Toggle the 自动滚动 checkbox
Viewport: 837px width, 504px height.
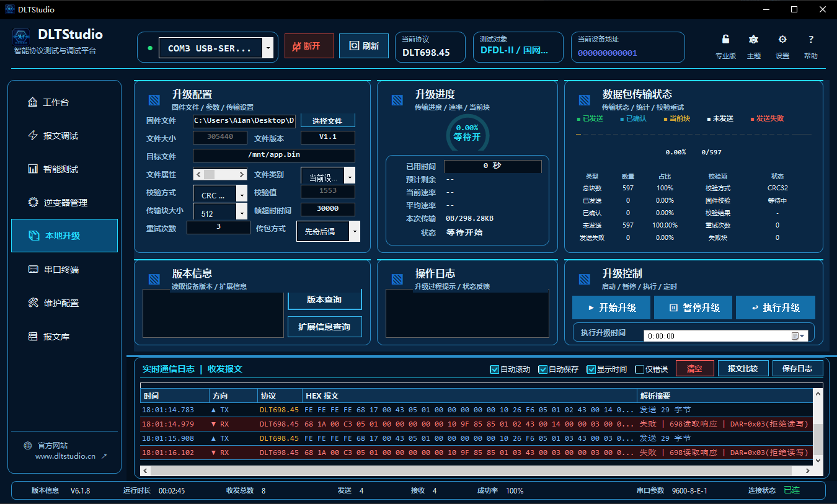point(494,369)
